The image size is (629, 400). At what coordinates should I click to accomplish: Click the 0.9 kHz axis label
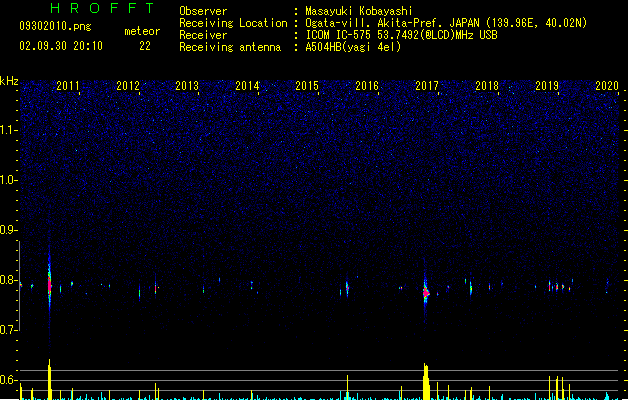[8, 230]
